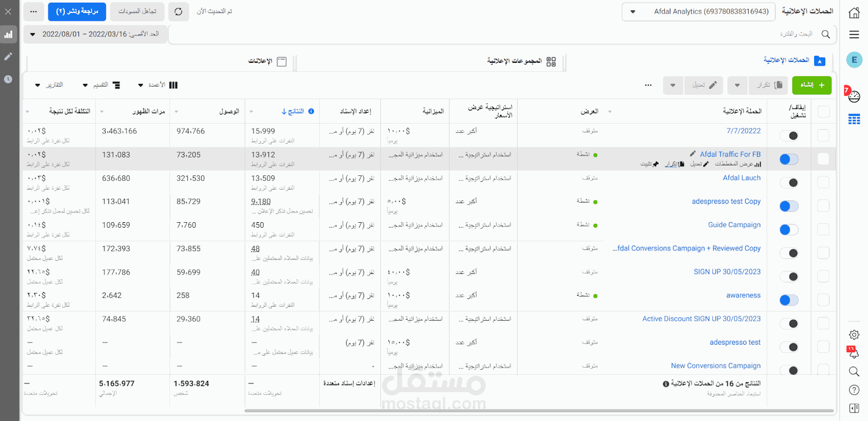Open the adespresso test Copy campaign link
The width and height of the screenshot is (868, 421).
pyautogui.click(x=726, y=202)
